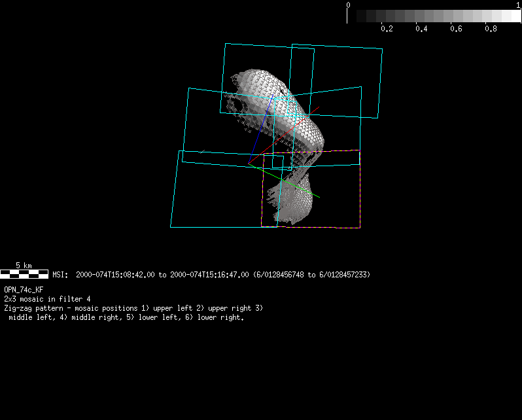Select the 0.4 tick label on colorbar

pos(421,29)
